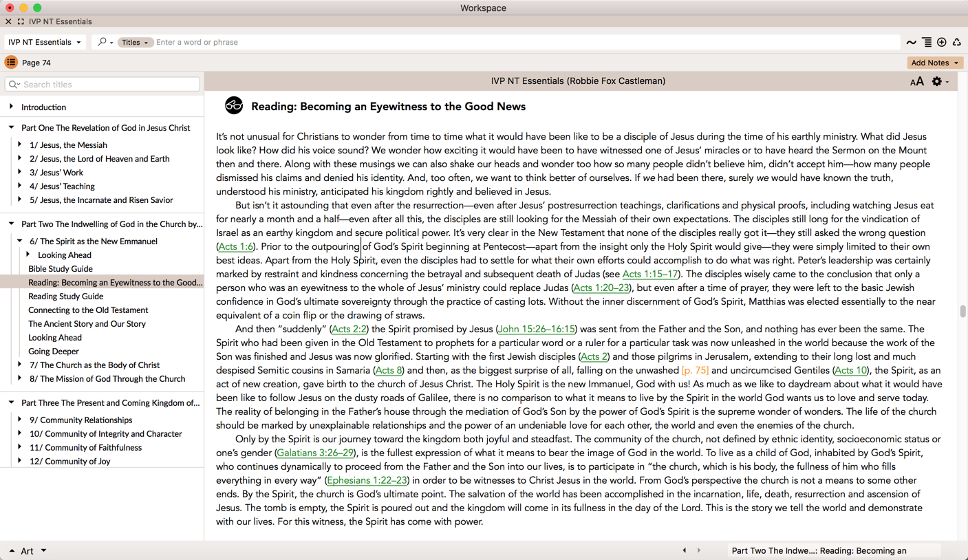The height and width of the screenshot is (560, 968).
Task: Click the circled plus add icon
Action: click(x=942, y=43)
